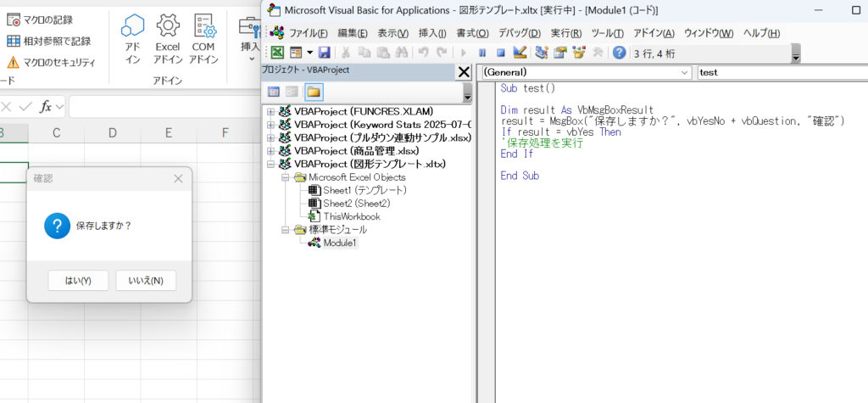Toggle the Design Mode ruler icon
The image size is (868, 403).
[520, 53]
